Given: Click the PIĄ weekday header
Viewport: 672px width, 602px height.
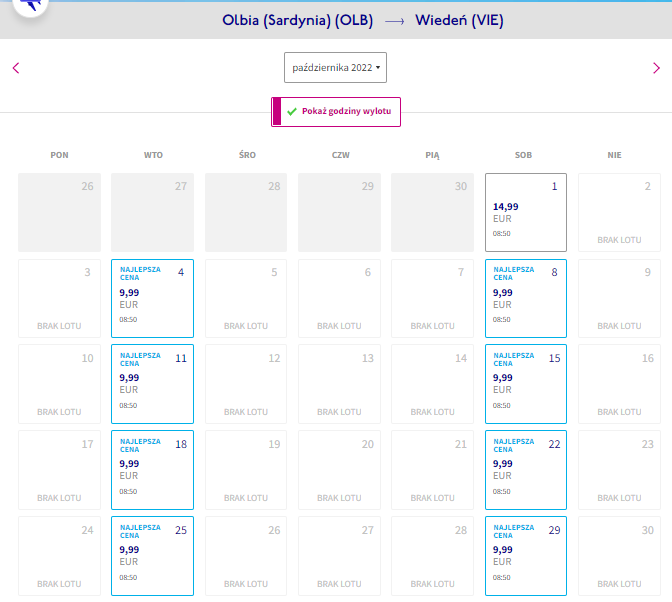Looking at the screenshot, I should point(432,155).
